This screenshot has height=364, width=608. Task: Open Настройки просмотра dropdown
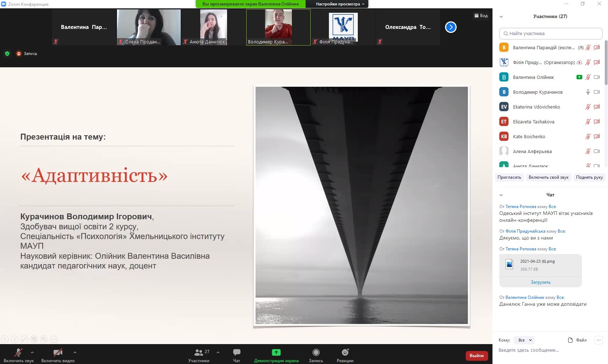(340, 4)
